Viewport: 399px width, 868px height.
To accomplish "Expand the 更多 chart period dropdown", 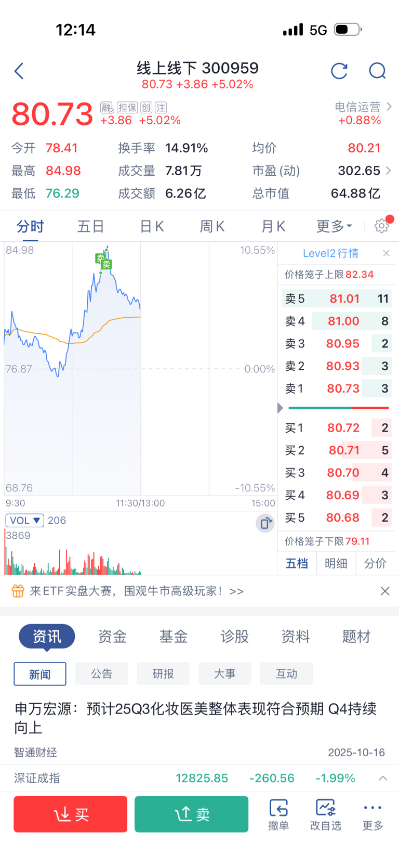I will pyautogui.click(x=335, y=226).
